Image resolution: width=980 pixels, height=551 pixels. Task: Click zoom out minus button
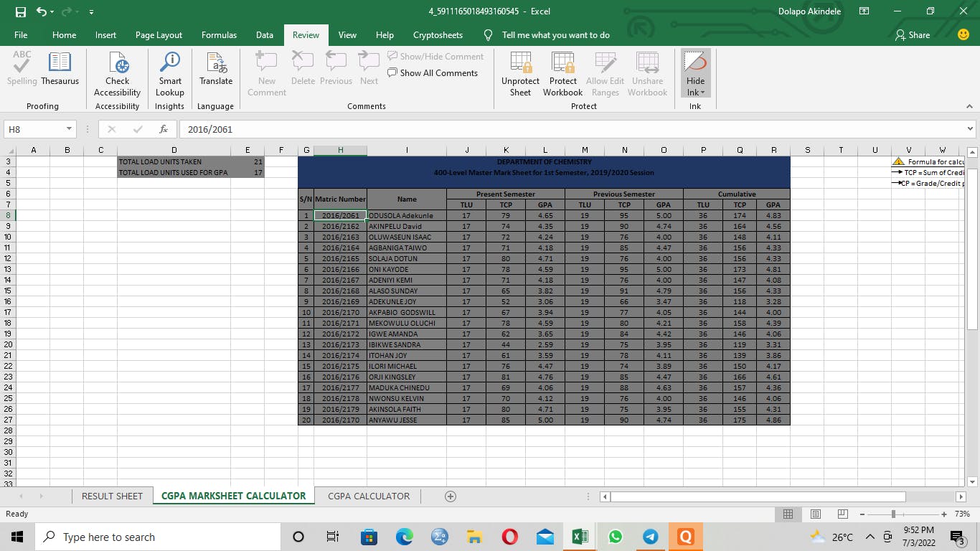[863, 514]
